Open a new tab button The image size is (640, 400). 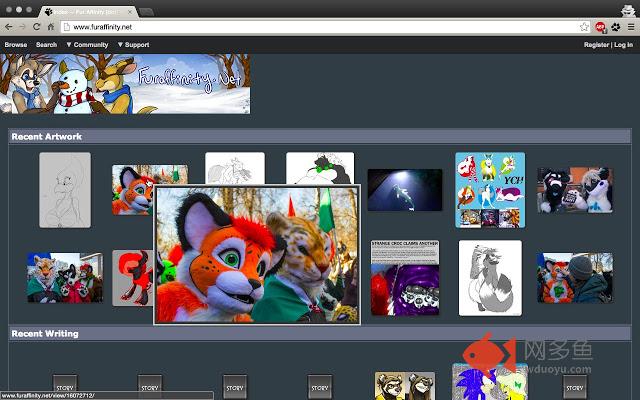coord(146,12)
